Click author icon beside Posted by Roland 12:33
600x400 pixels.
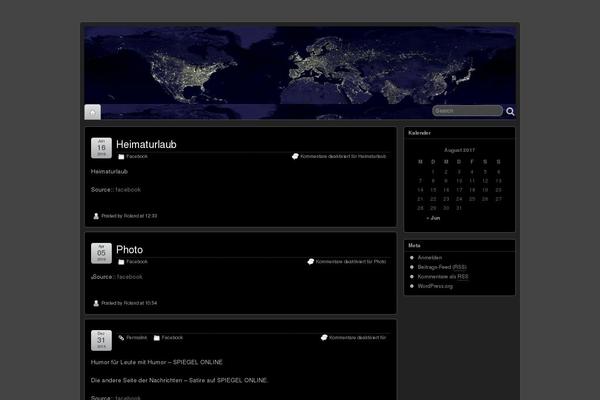pos(96,216)
